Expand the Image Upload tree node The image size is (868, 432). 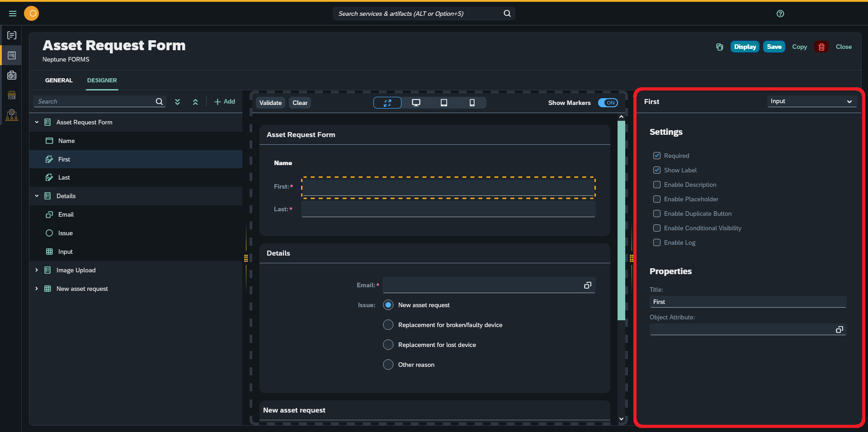(x=37, y=270)
